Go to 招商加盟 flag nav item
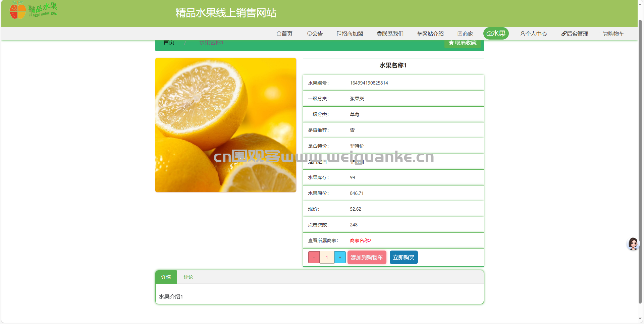 (x=350, y=34)
